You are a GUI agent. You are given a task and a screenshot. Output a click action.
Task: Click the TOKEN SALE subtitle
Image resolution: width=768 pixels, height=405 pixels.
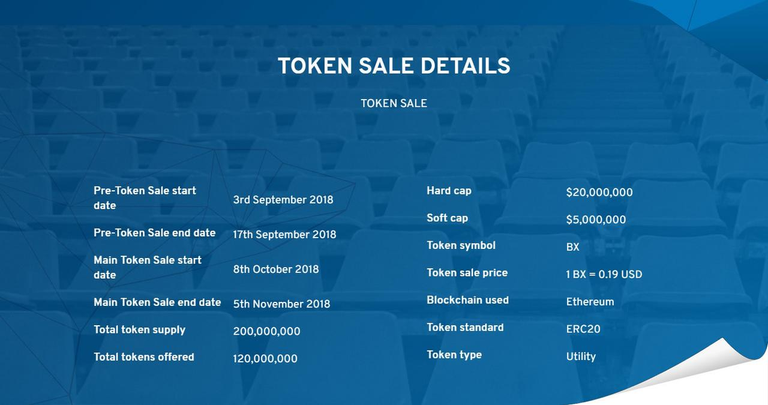coord(393,103)
